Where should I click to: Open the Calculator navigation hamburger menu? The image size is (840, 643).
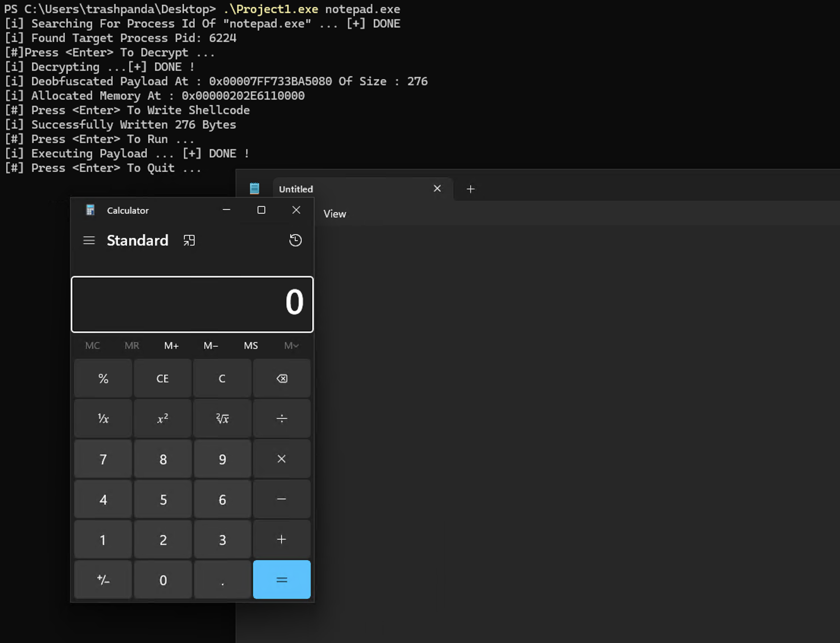[x=89, y=240]
